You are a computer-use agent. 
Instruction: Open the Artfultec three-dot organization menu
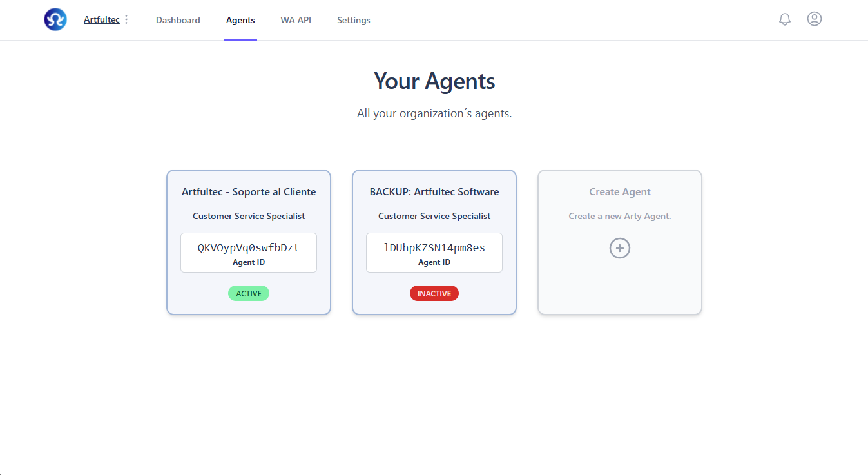click(126, 19)
